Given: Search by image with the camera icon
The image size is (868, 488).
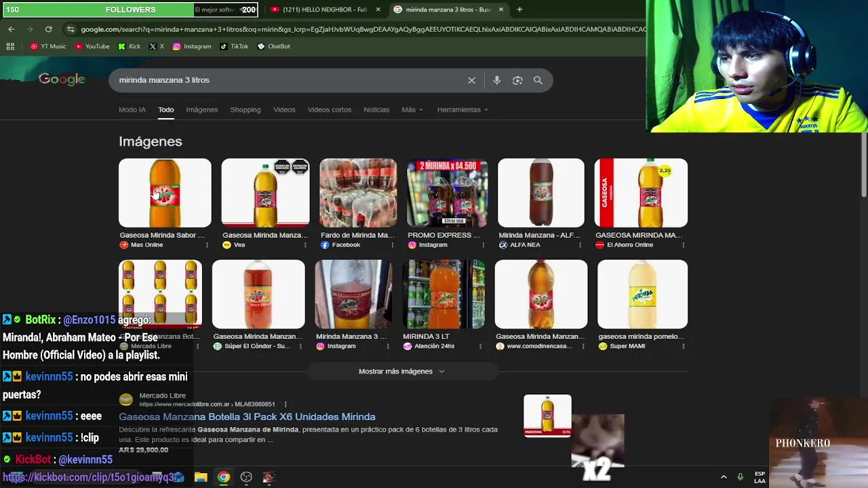Looking at the screenshot, I should click(517, 80).
